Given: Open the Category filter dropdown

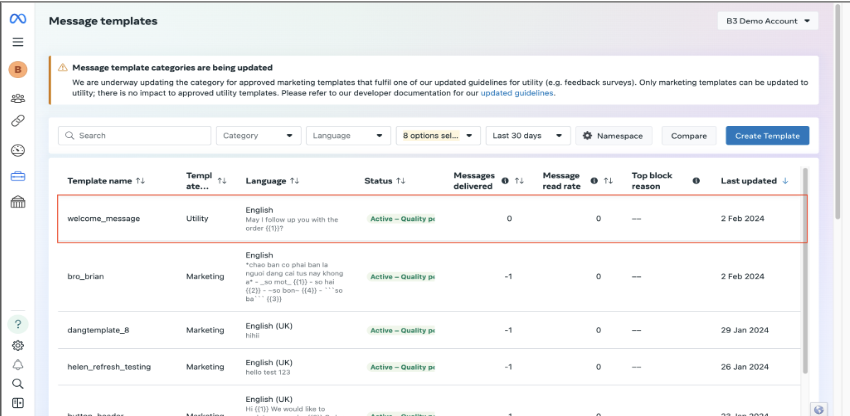Looking at the screenshot, I should click(259, 136).
